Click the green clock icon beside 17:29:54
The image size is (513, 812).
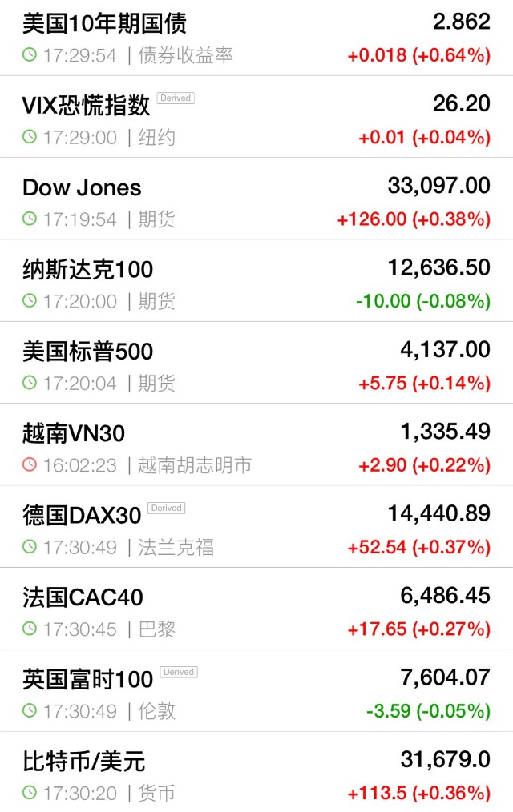pyautogui.click(x=30, y=55)
